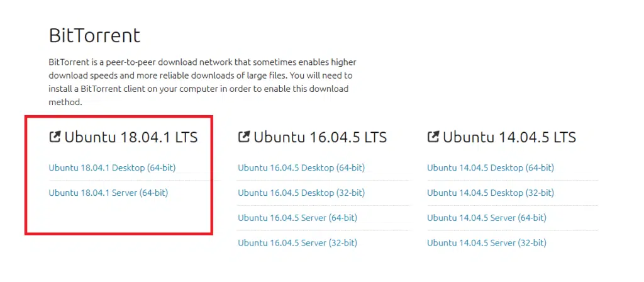Download Ubuntu 18.04.1 Server (64-bit) torrent
Image resolution: width=644 pixels, height=282 pixels.
click(x=108, y=193)
